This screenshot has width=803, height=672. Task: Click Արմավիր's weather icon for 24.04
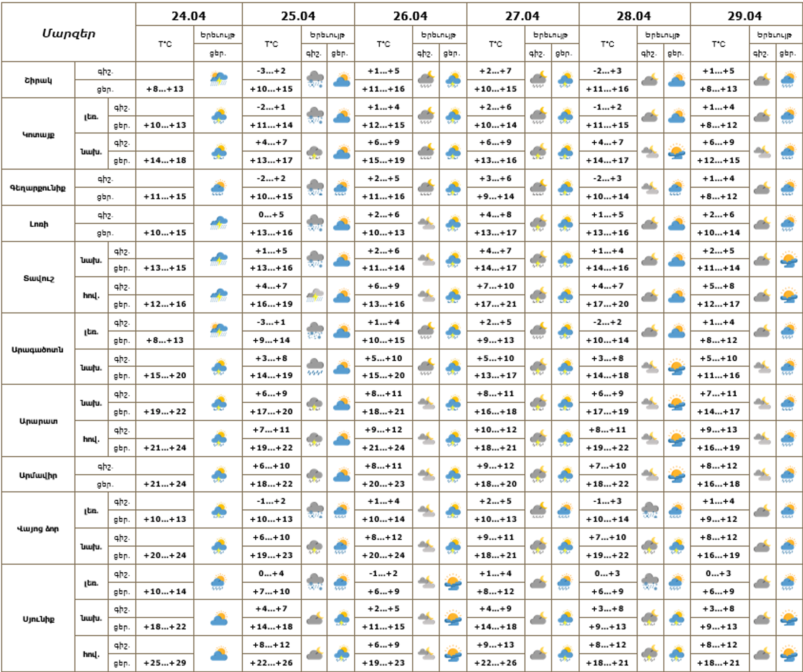(218, 475)
